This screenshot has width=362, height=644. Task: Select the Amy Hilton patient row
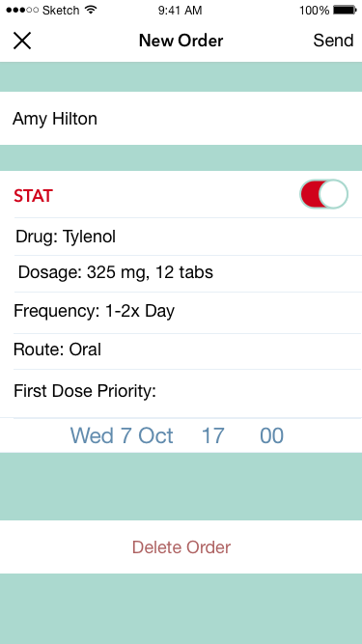tap(181, 119)
